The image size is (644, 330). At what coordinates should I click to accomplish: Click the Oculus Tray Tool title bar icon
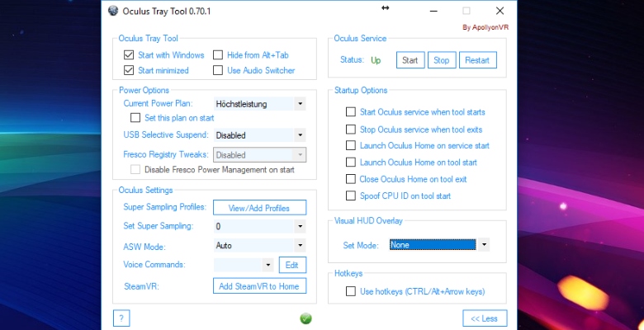click(x=113, y=11)
